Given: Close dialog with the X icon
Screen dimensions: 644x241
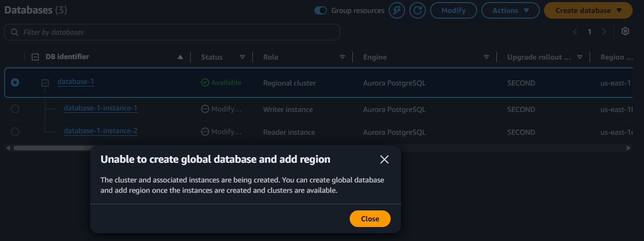Looking at the screenshot, I should click(x=384, y=160).
